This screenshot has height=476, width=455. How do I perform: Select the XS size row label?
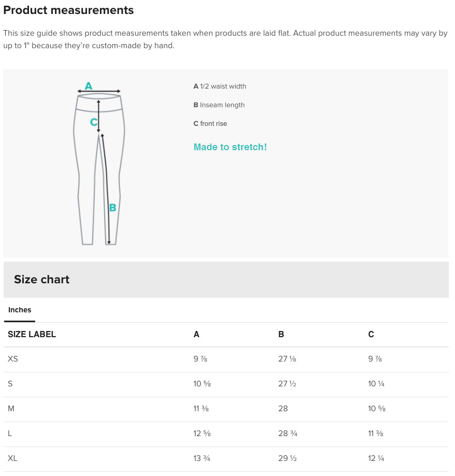tap(13, 359)
